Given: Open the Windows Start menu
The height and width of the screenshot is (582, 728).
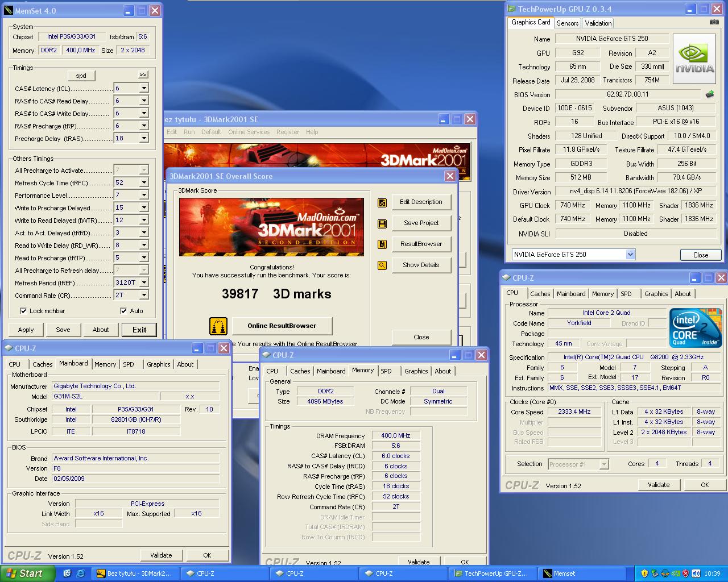Looking at the screenshot, I should tap(27, 573).
